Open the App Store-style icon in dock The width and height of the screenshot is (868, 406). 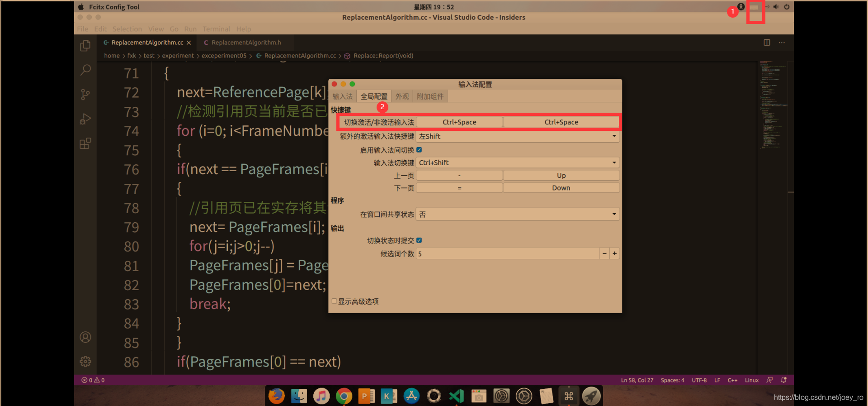coord(411,396)
